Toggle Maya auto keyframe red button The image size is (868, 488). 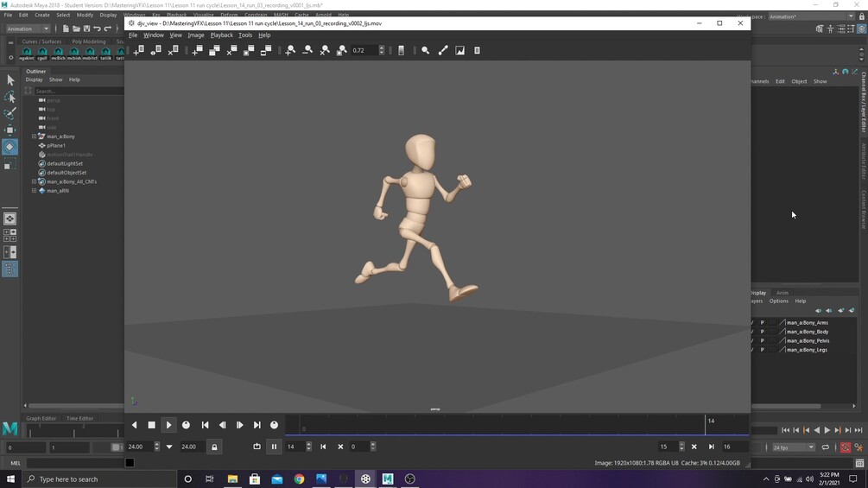tap(846, 447)
